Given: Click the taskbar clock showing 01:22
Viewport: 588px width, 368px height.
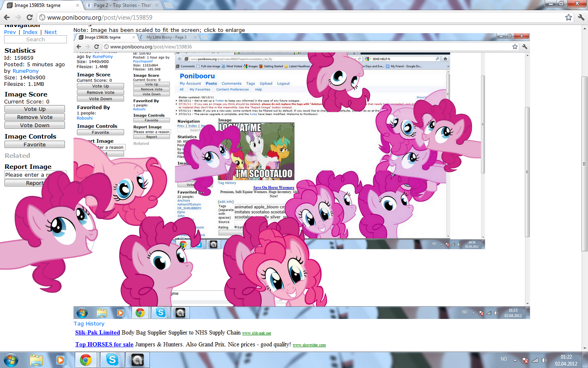Looking at the screenshot, I should (x=566, y=360).
